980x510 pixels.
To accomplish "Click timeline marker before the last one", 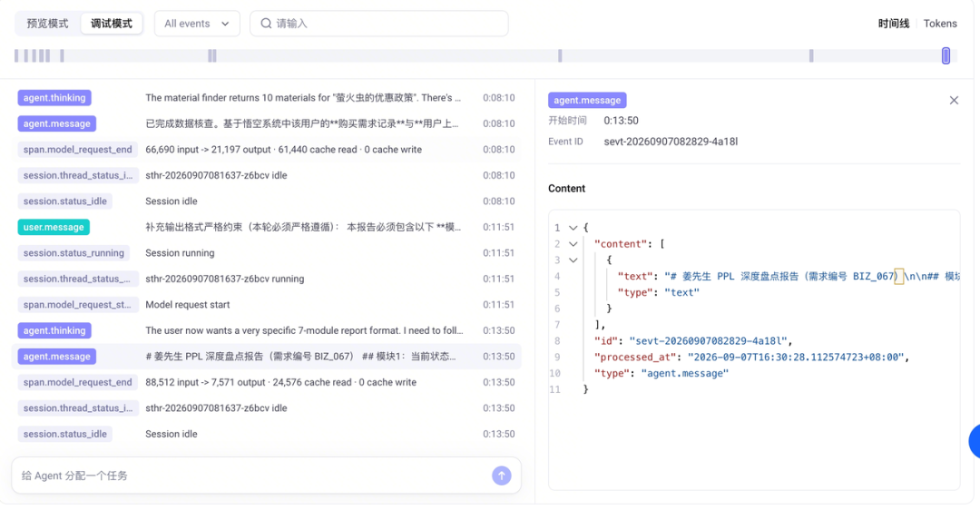I will [811, 55].
